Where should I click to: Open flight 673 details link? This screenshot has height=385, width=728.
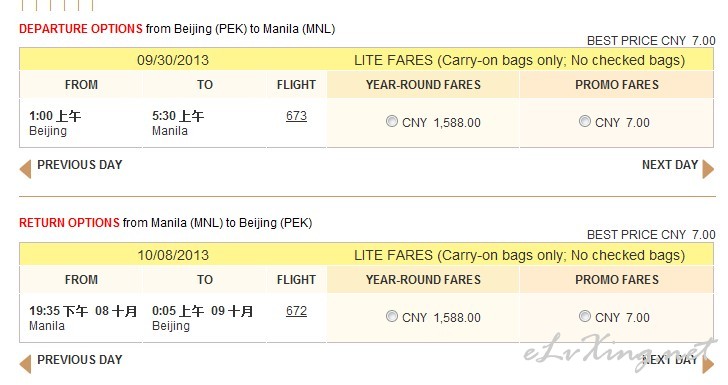[296, 116]
